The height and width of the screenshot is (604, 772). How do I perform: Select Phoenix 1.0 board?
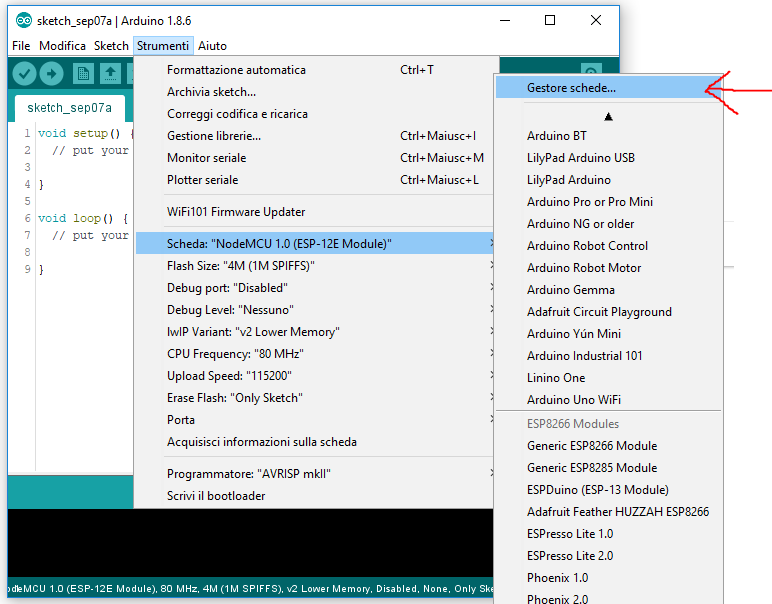609,578
